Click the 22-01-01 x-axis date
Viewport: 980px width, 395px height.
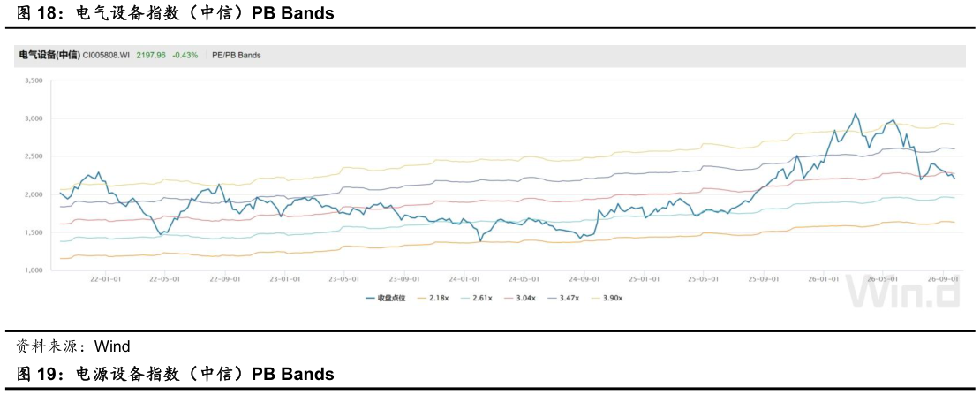104,279
